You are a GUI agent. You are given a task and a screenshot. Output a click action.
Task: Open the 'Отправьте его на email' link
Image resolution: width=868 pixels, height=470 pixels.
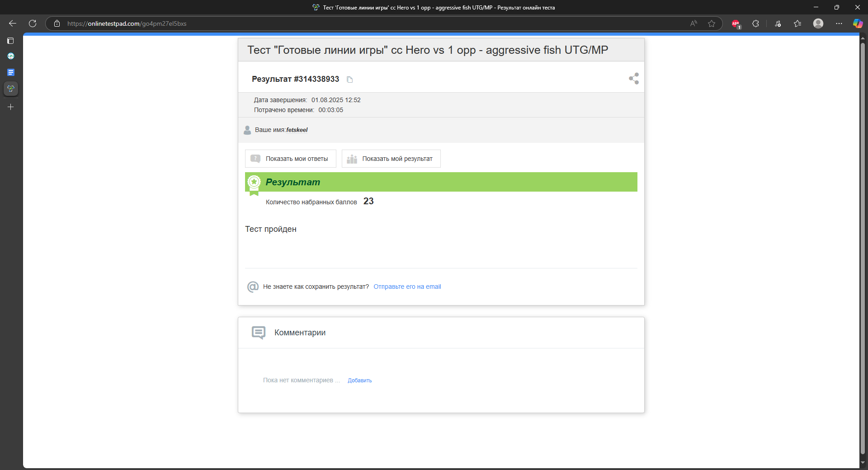coord(407,287)
